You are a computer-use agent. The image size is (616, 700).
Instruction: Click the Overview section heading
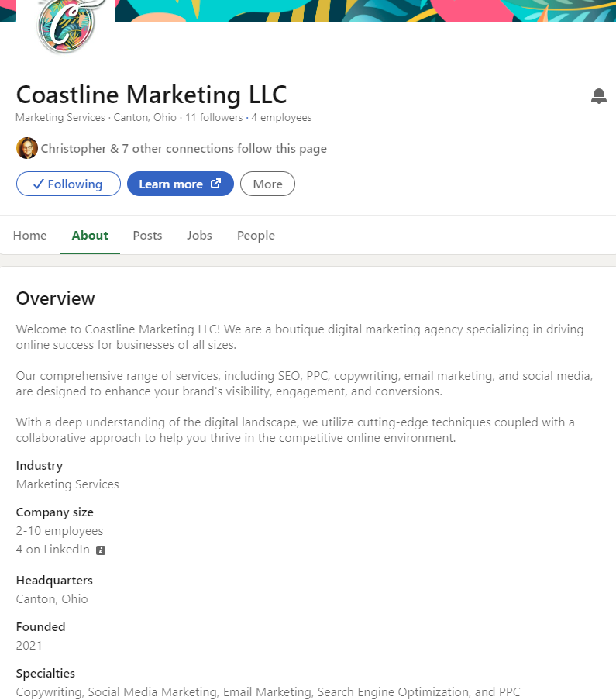tap(56, 298)
